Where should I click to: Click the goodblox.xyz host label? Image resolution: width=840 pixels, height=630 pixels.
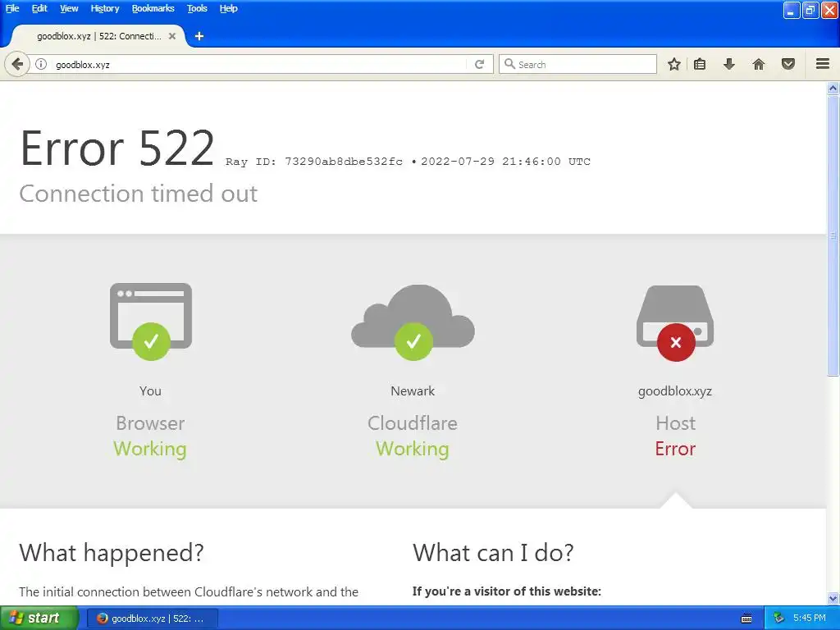coord(675,391)
